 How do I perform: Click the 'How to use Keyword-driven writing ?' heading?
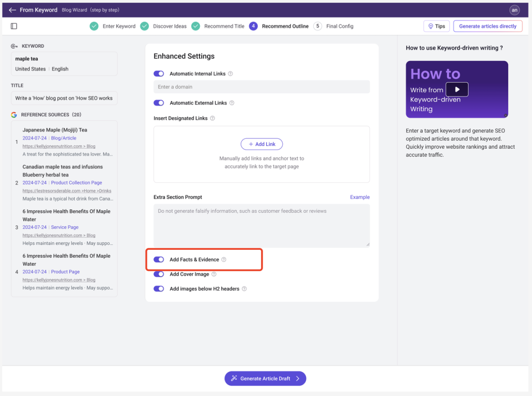point(454,48)
